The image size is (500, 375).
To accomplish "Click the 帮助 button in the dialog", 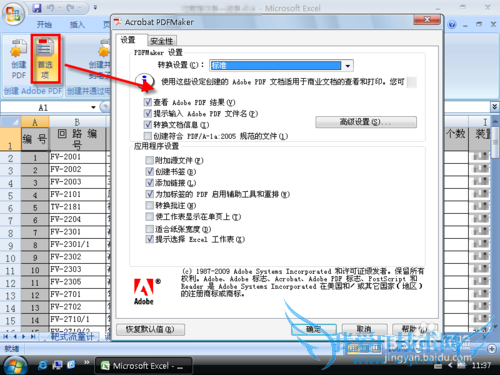I will point(415,329).
